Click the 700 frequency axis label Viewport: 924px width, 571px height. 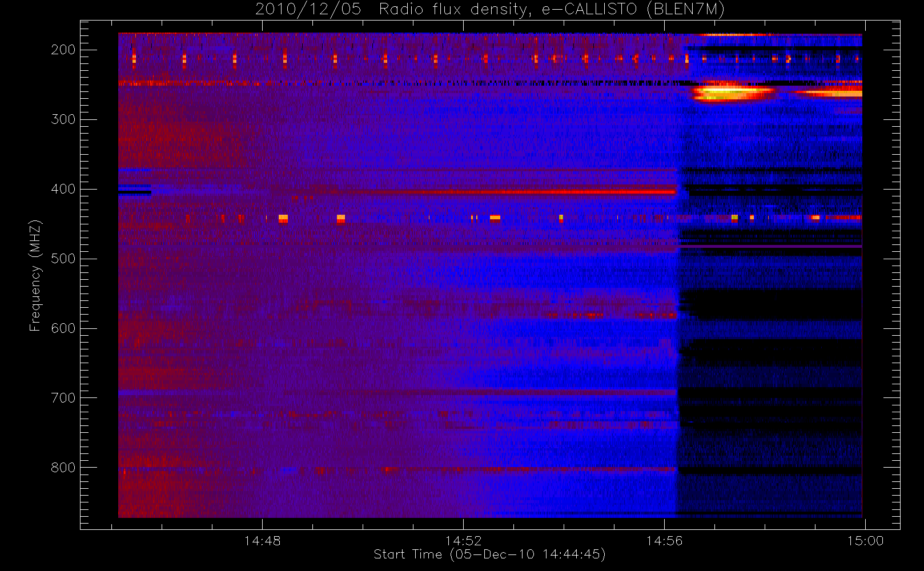pos(63,398)
